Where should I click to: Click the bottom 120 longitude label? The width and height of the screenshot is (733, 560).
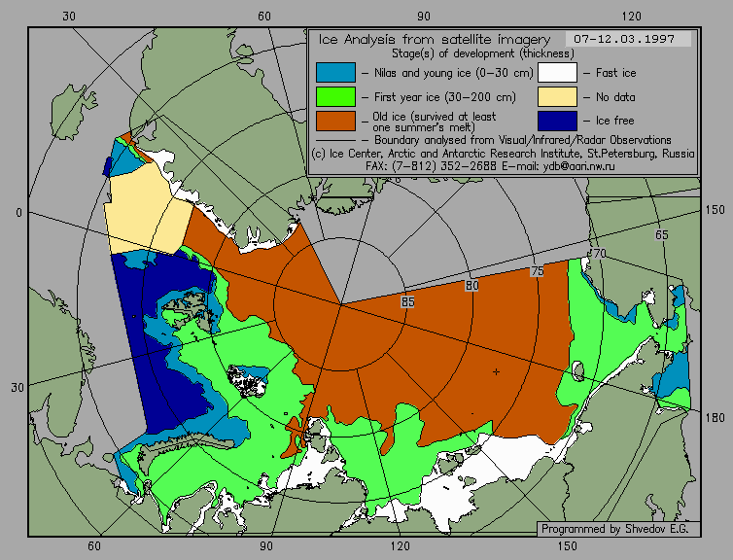tap(401, 546)
